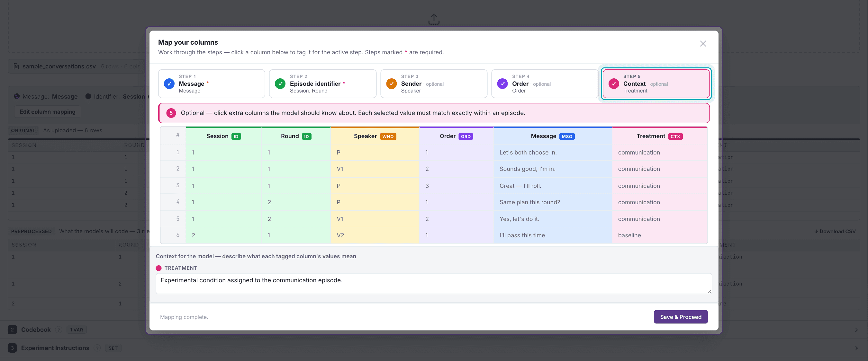Tag the Speaker column header
The height and width of the screenshot is (361, 868).
(x=375, y=136)
